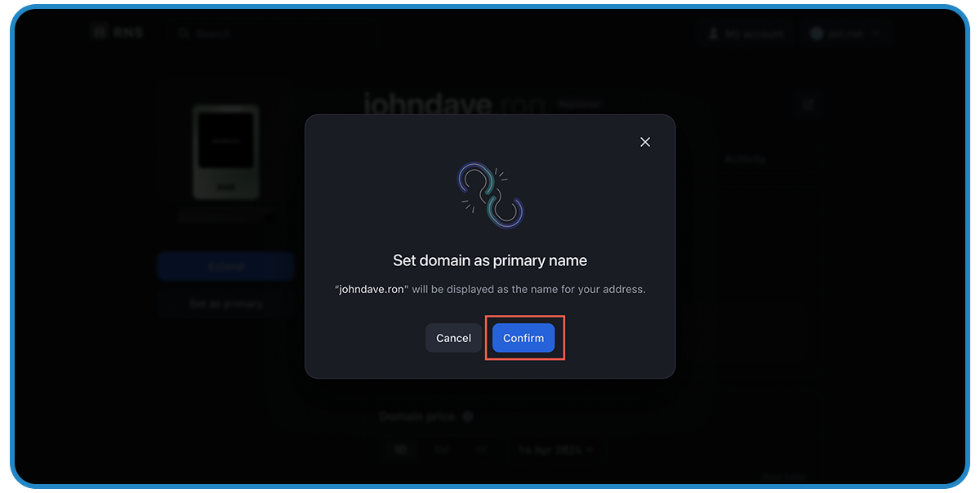The height and width of the screenshot is (493, 980).
Task: Click the chain link illustration in dialog
Action: (490, 194)
